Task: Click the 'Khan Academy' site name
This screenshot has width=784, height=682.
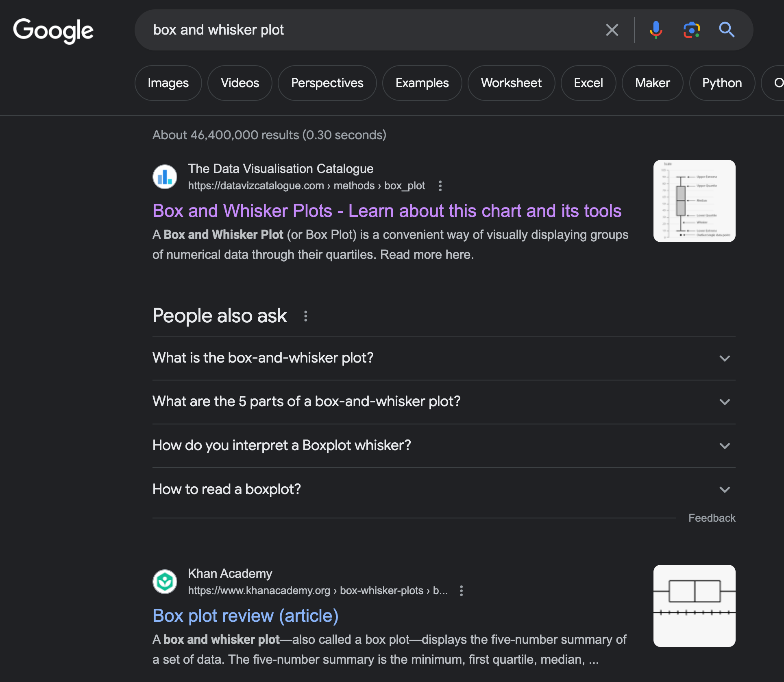Action: 230,574
